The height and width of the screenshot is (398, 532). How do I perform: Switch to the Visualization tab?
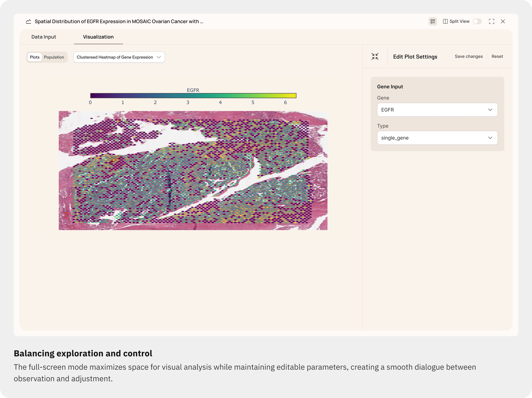(x=98, y=37)
